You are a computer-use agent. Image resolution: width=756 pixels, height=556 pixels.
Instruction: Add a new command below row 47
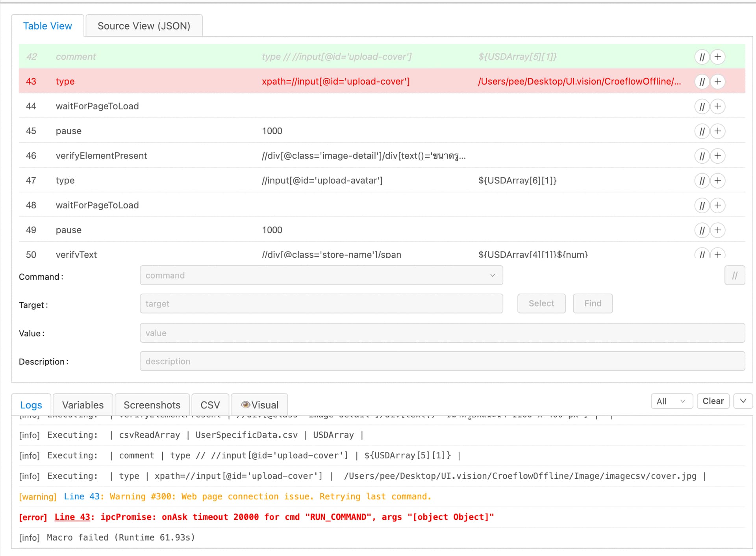pyautogui.click(x=717, y=181)
